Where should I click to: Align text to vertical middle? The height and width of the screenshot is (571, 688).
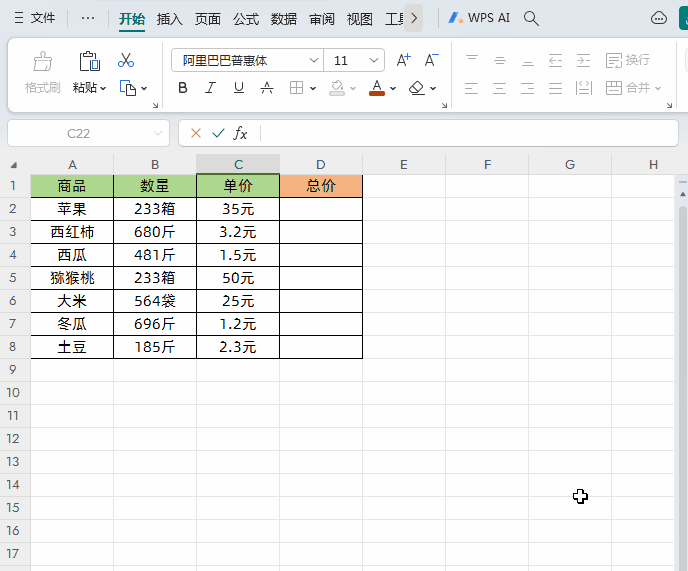click(500, 60)
